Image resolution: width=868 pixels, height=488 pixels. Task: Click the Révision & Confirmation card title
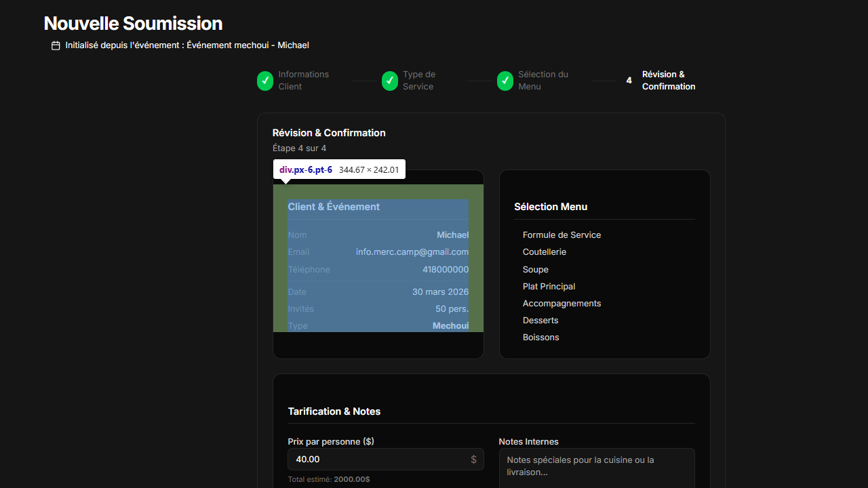click(x=329, y=133)
